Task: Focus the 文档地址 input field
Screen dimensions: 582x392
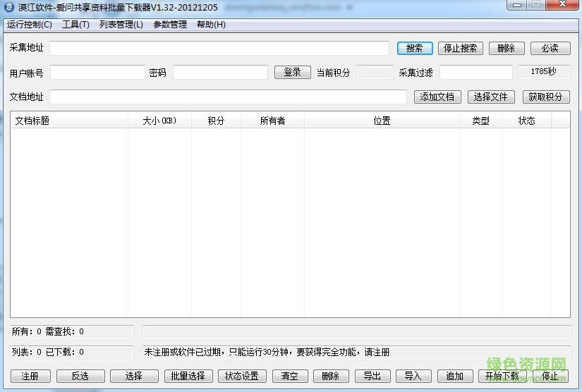Action: tap(228, 97)
